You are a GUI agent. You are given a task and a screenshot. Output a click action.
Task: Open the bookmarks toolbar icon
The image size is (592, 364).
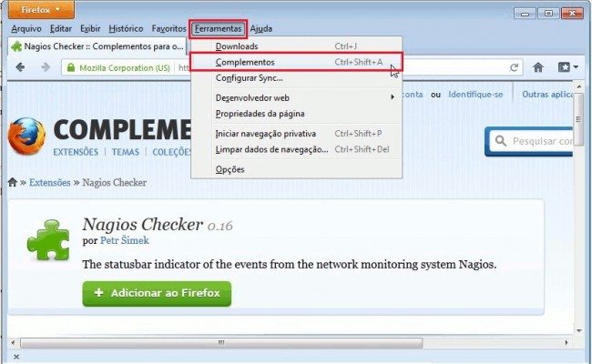(567, 67)
